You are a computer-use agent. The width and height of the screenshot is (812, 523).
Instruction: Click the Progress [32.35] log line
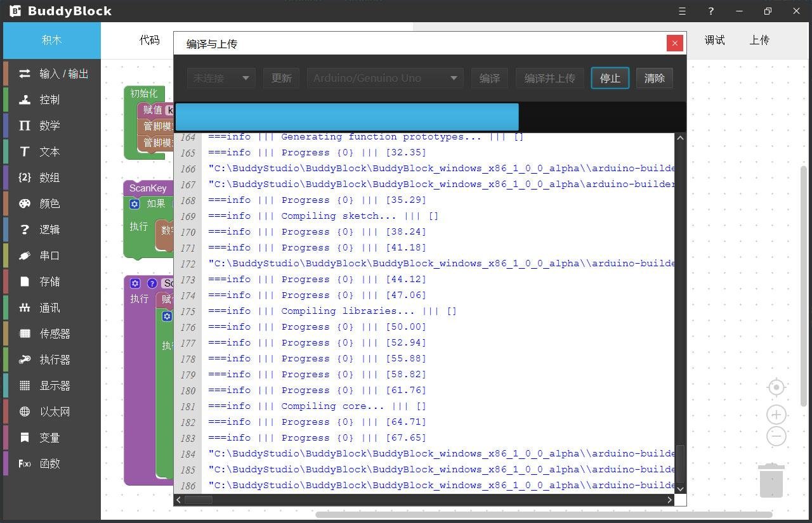pos(317,152)
